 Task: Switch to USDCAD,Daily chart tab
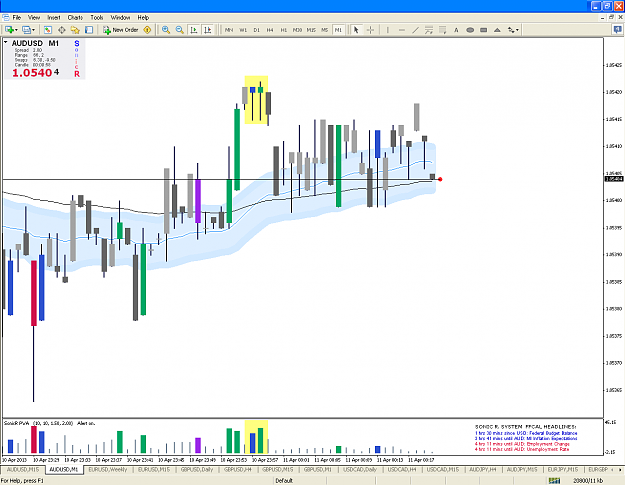click(360, 470)
